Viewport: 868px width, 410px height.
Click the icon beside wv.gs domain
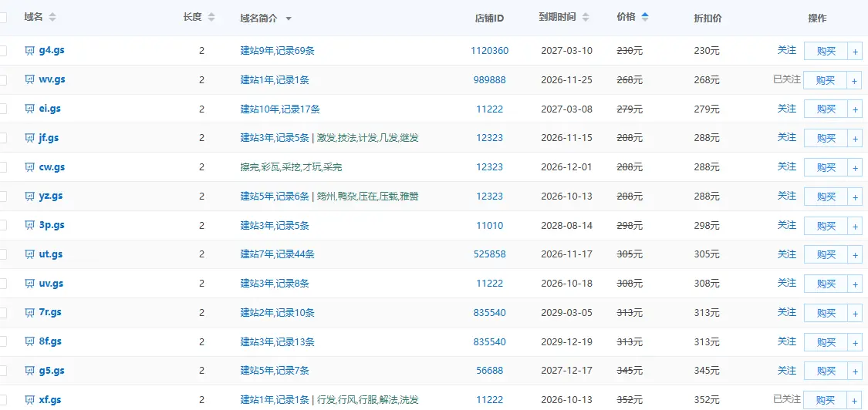point(30,79)
